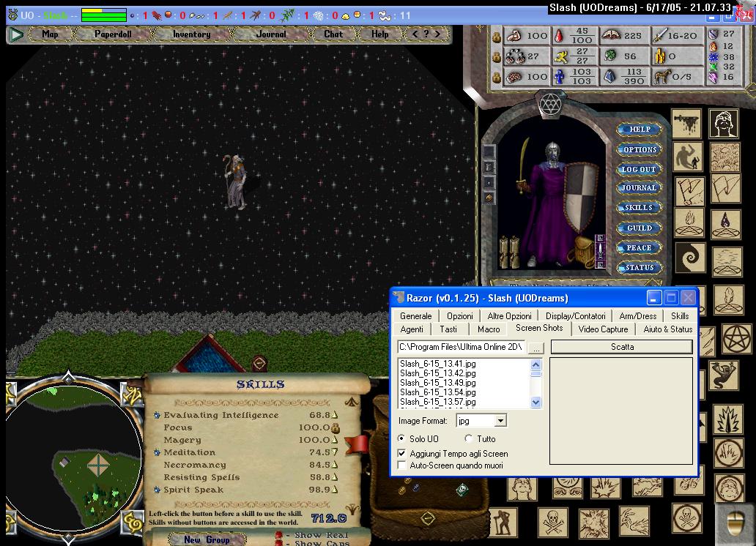Image resolution: width=756 pixels, height=546 pixels.
Task: Toggle the Focus skill lock
Action: pos(336,427)
